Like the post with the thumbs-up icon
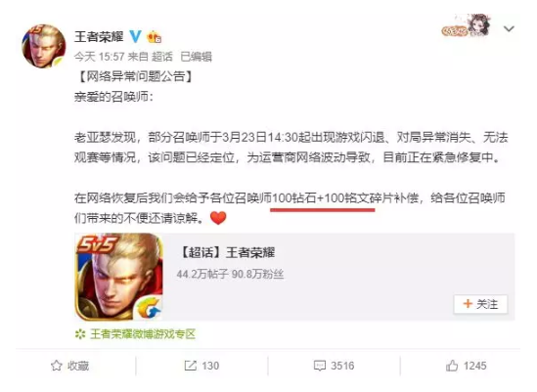The image size is (537, 392). point(452,366)
